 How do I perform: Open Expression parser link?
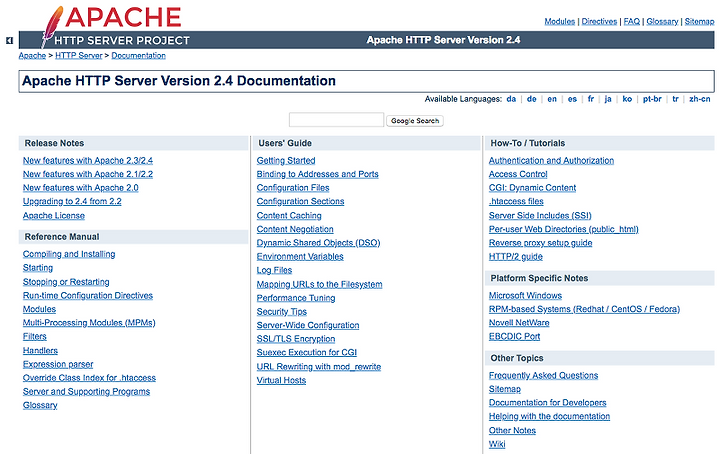click(58, 364)
